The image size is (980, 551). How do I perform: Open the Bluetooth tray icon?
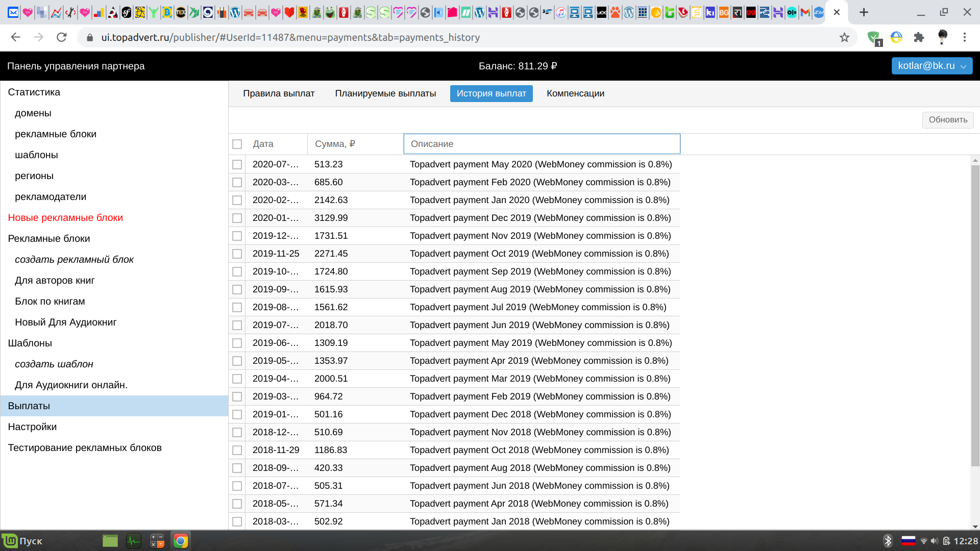click(888, 541)
